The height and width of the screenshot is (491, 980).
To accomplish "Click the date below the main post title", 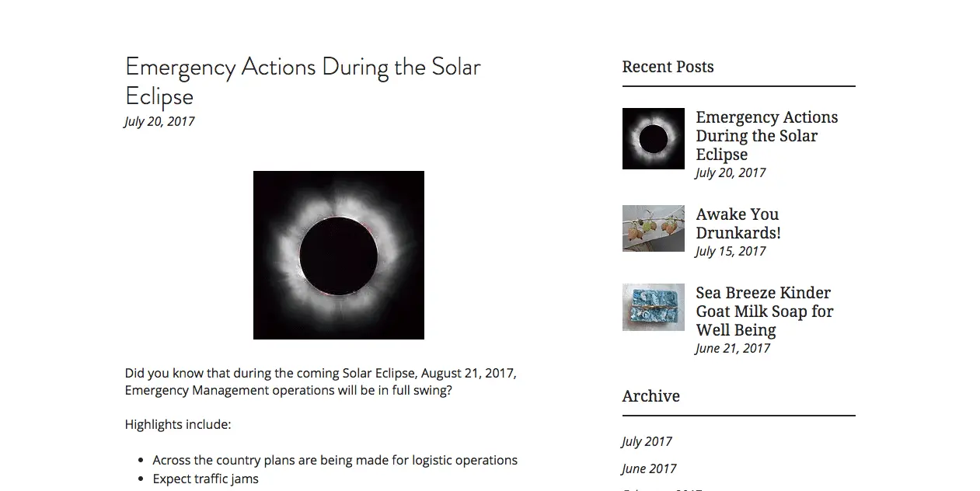I will [x=159, y=121].
